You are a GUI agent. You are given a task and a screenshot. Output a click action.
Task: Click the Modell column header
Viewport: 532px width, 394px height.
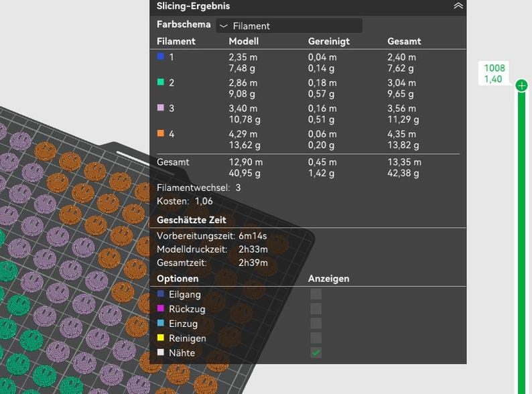point(244,42)
